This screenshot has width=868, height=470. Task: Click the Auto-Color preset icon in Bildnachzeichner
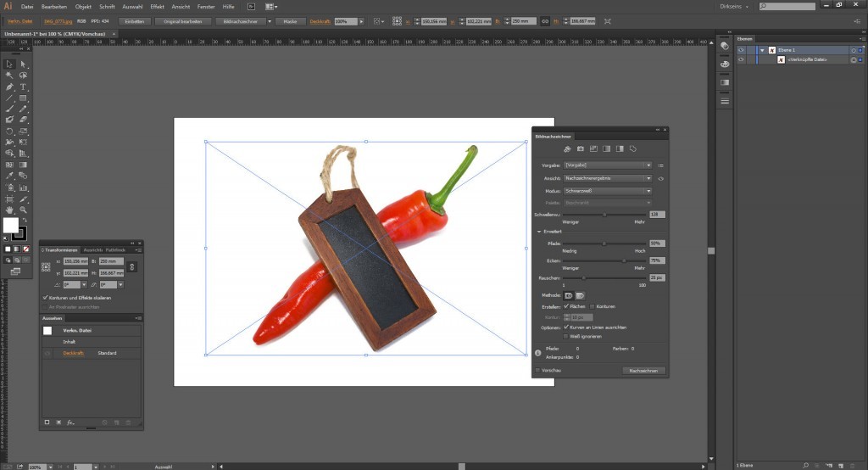(567, 148)
